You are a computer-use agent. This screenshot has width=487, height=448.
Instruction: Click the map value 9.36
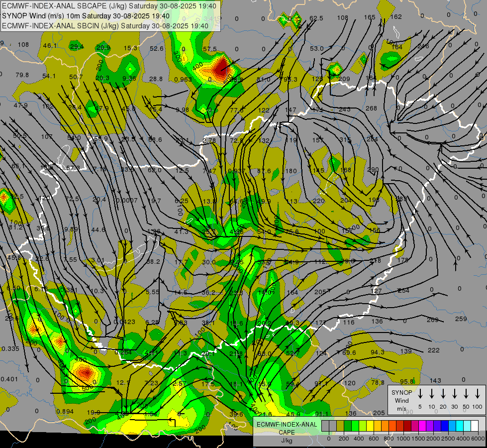tap(129, 78)
